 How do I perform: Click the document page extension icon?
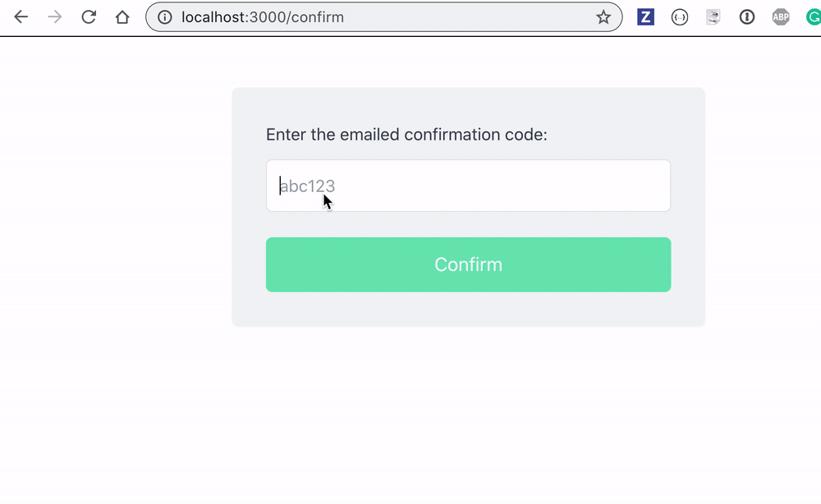[x=713, y=17]
